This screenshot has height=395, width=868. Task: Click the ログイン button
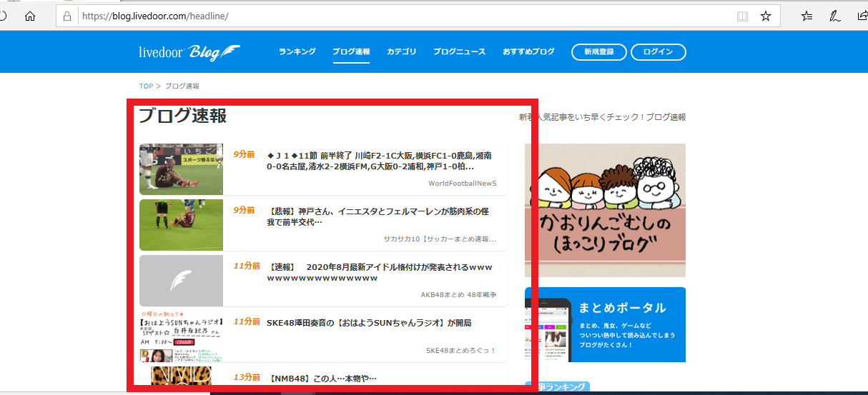[658, 52]
